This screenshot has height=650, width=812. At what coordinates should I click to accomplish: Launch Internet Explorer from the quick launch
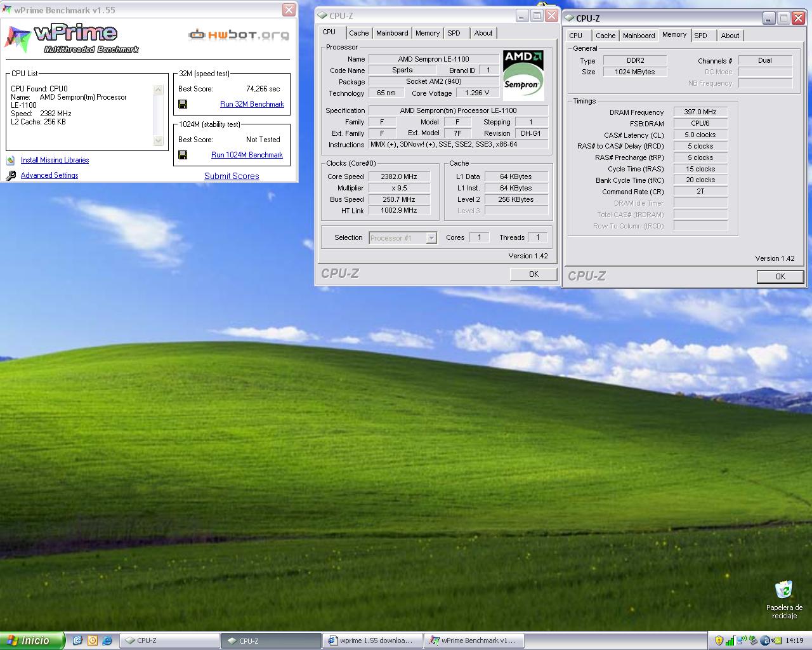(107, 640)
